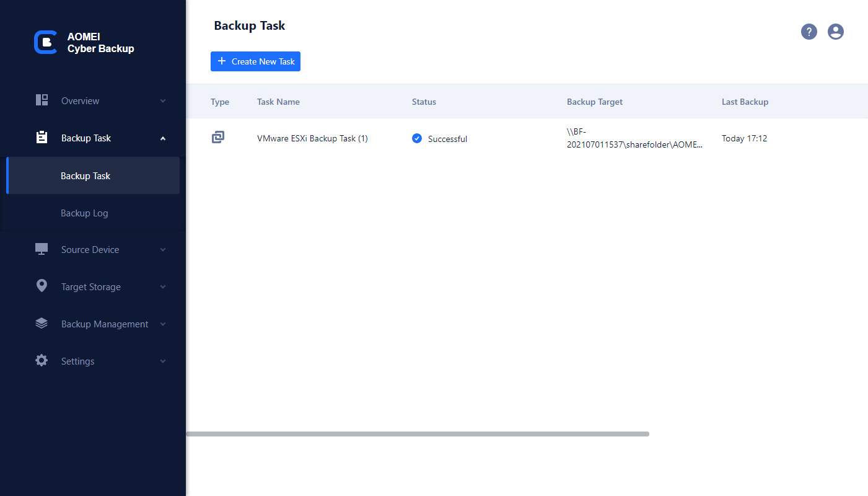Click the Settings gear icon
Viewport: 868px width, 496px height.
pos(42,360)
